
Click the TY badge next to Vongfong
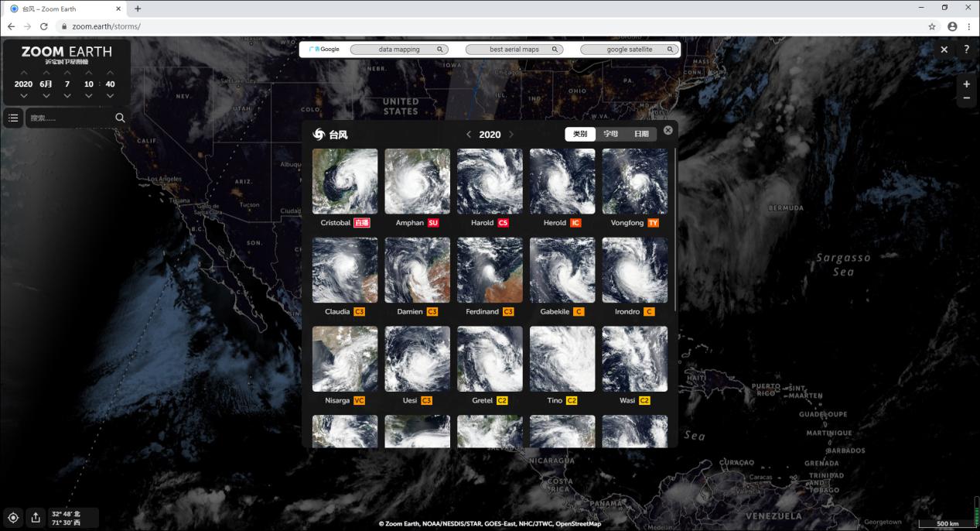pyautogui.click(x=654, y=223)
